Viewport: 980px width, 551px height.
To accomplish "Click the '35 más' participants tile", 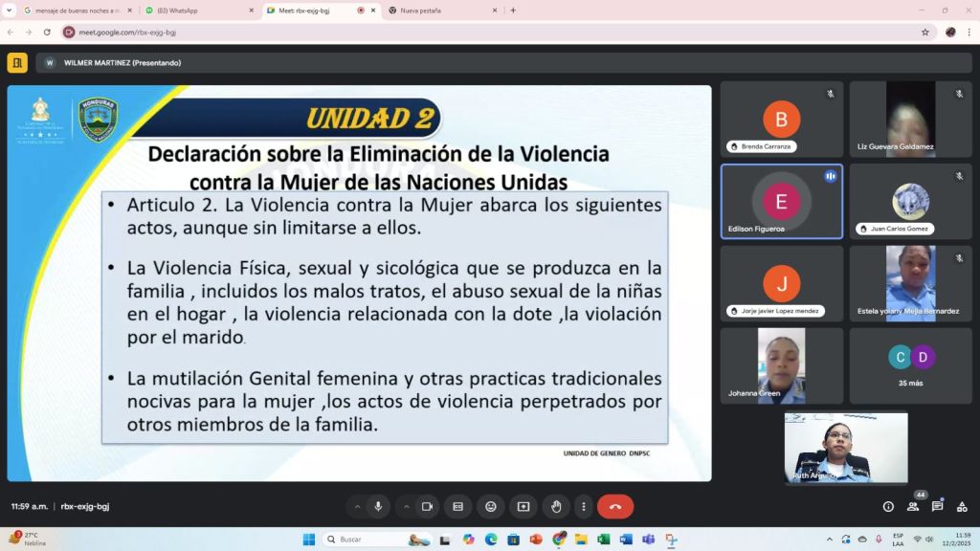I will point(910,365).
